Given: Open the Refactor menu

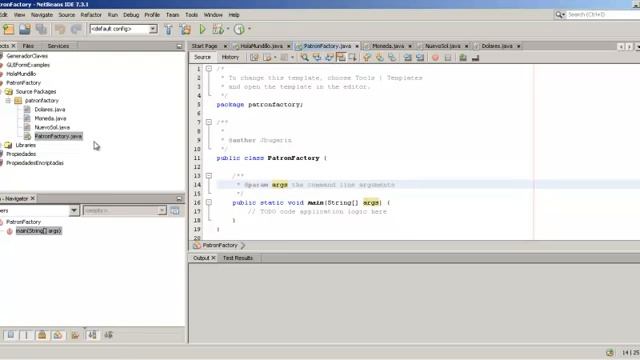Looking at the screenshot, I should point(91,15).
